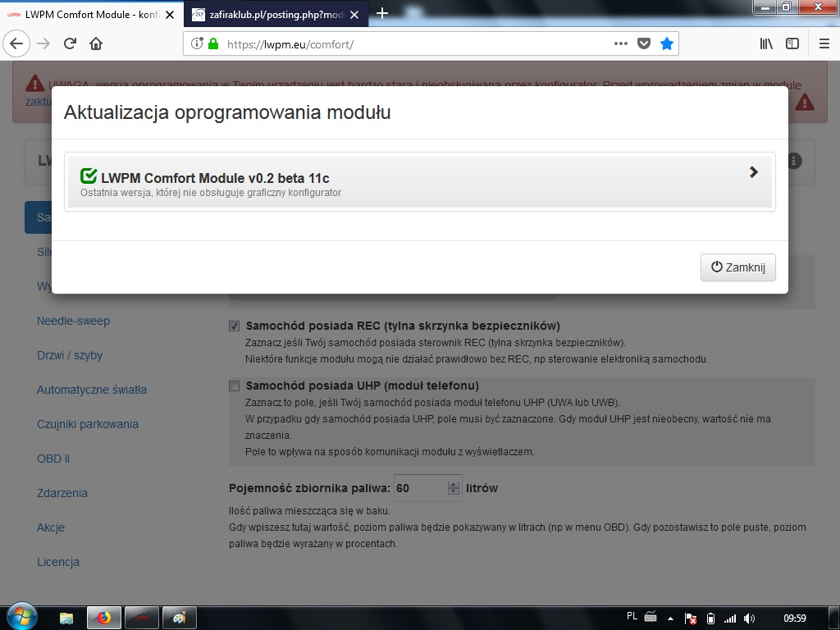Image resolution: width=840 pixels, height=630 pixels.
Task: Save page to Pocket
Action: pyautogui.click(x=644, y=44)
